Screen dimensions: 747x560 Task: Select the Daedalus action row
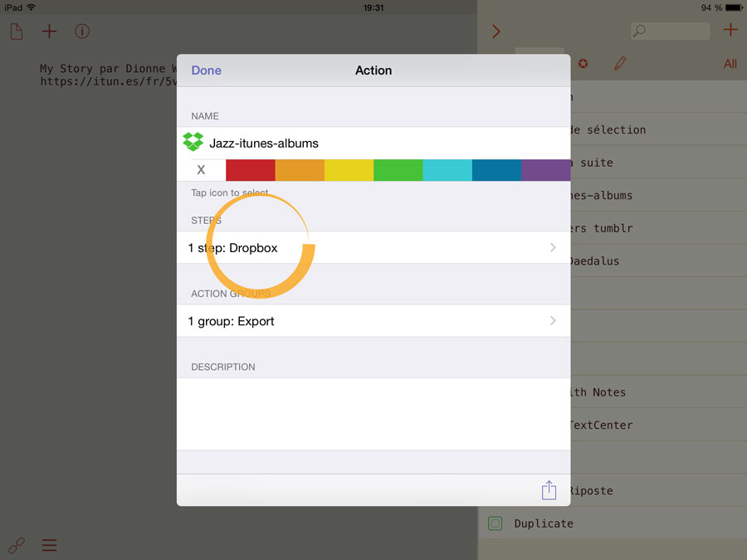[659, 261]
